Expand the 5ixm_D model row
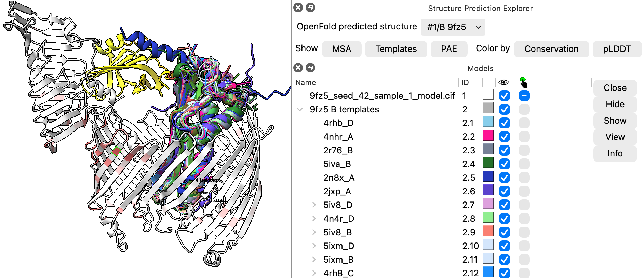 pos(314,246)
